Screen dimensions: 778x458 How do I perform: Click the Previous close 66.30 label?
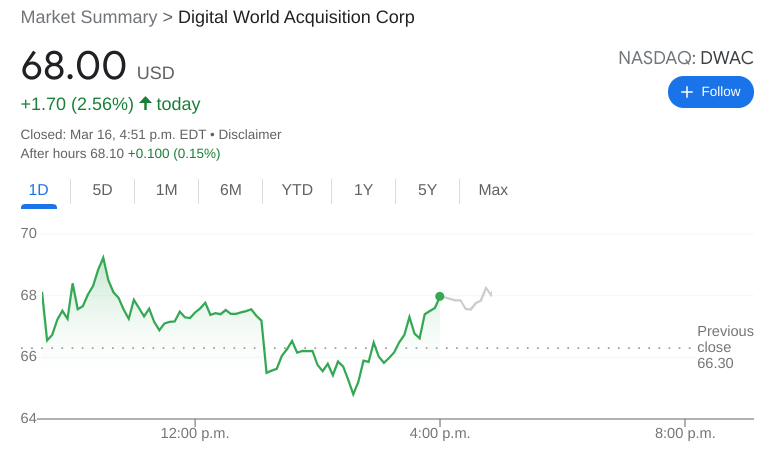pos(724,347)
